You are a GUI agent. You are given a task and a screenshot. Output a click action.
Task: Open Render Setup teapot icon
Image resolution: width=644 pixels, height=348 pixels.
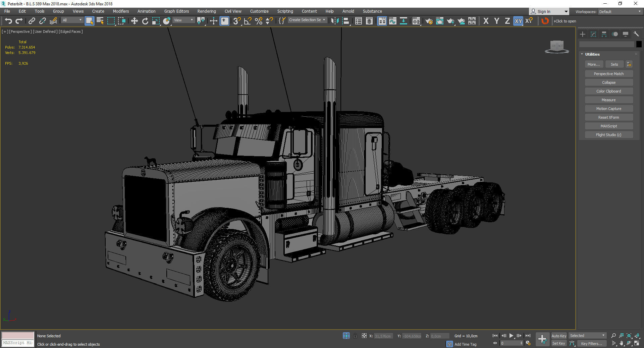coord(429,21)
